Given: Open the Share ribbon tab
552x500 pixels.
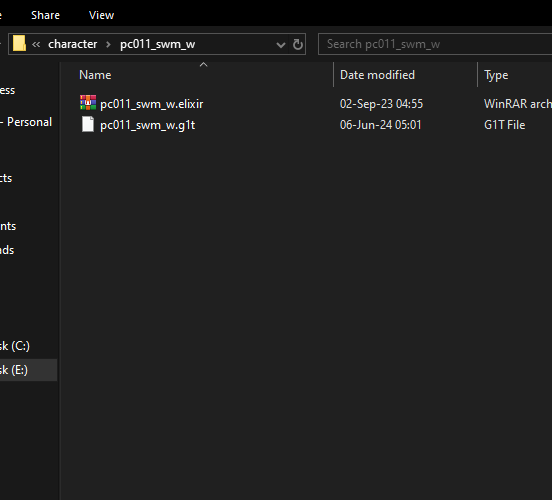Looking at the screenshot, I should tap(45, 15).
